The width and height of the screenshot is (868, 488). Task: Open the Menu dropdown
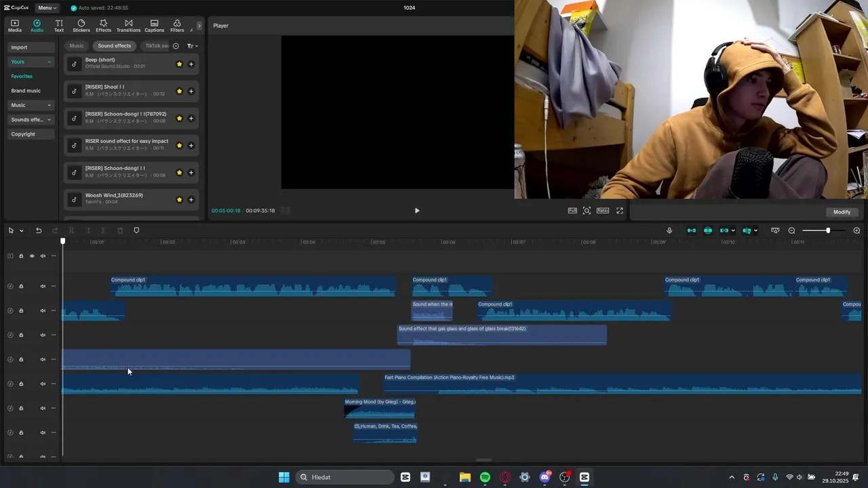point(46,7)
